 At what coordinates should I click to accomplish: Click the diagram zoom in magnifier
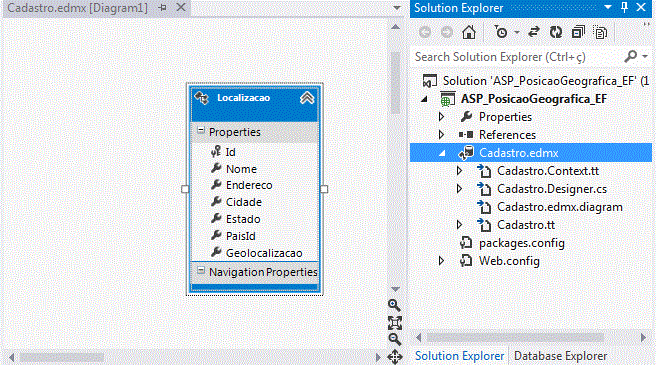(394, 305)
